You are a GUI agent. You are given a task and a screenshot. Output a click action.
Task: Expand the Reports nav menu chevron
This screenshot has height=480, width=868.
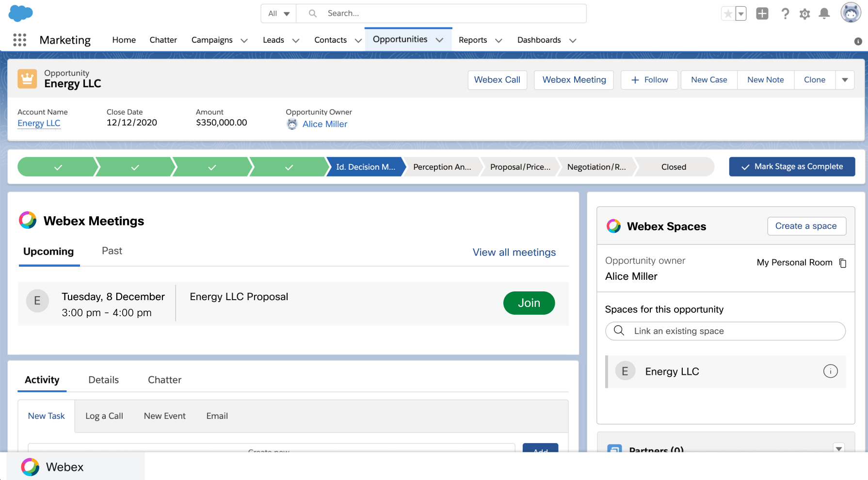[x=498, y=41]
